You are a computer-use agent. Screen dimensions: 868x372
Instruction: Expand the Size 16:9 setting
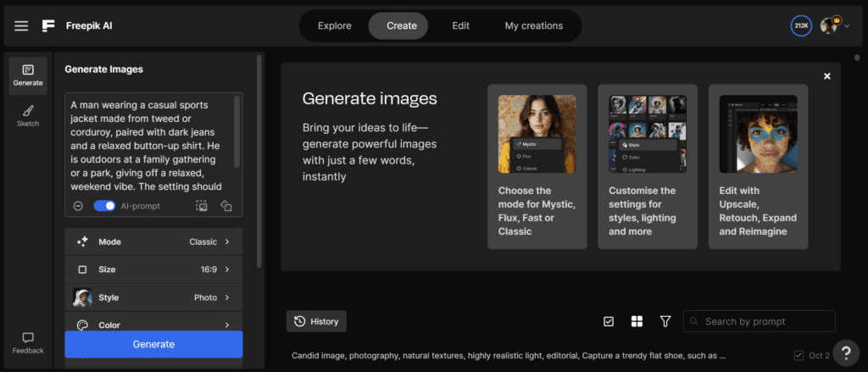point(153,269)
